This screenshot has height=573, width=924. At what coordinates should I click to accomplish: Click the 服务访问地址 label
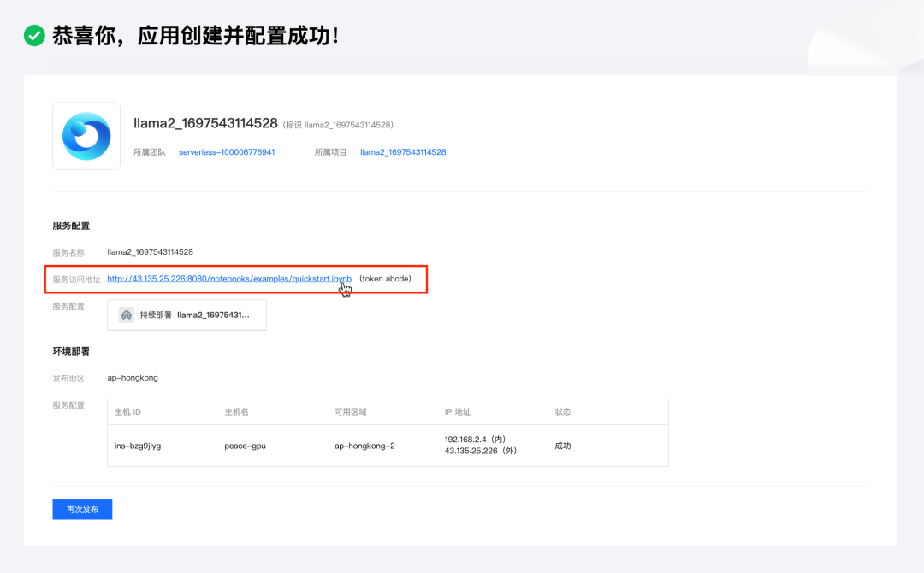point(77,279)
